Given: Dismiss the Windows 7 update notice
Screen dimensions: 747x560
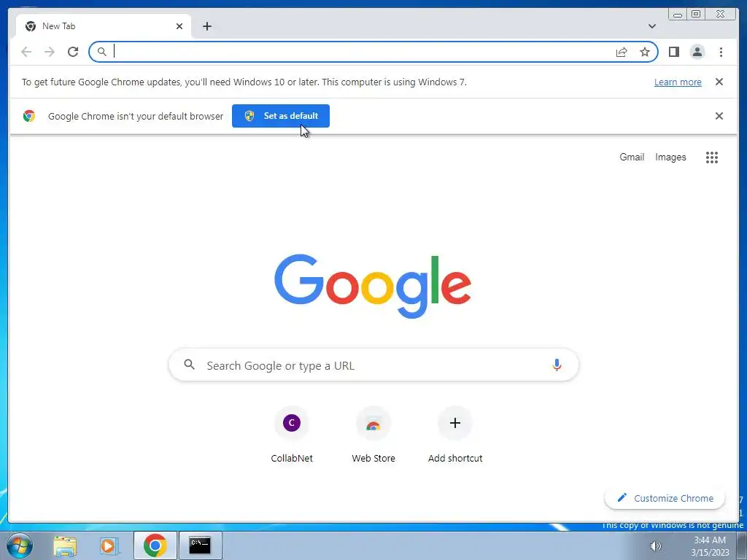Looking at the screenshot, I should 719,82.
